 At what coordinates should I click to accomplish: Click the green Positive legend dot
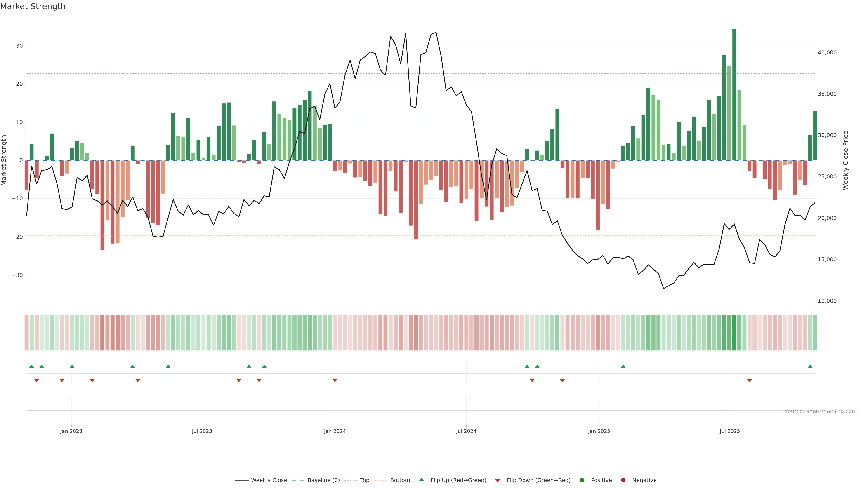click(x=582, y=480)
